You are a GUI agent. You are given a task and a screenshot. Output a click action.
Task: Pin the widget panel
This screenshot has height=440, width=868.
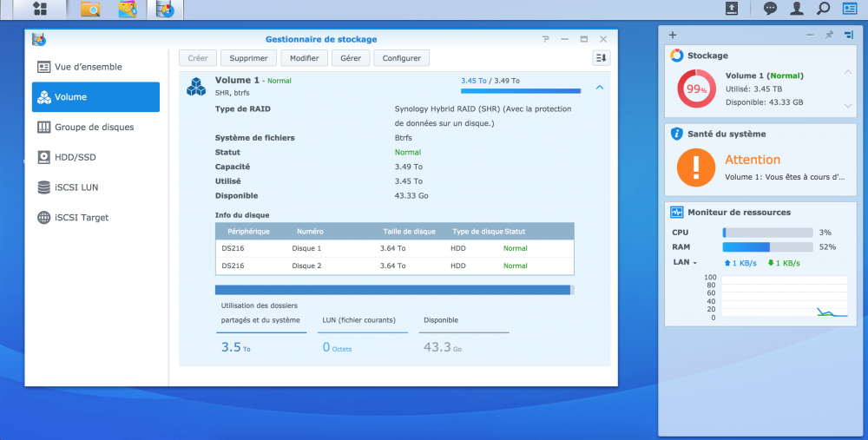tap(829, 35)
